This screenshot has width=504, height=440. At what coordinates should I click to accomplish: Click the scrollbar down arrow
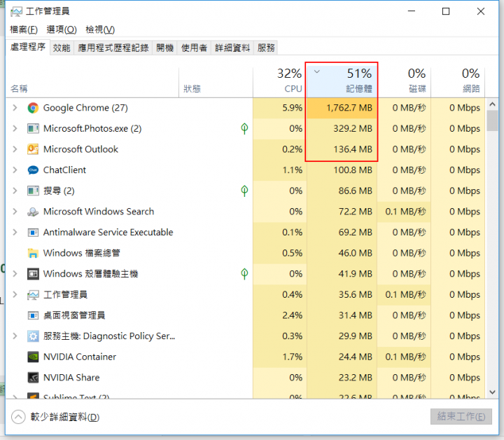coord(492,392)
